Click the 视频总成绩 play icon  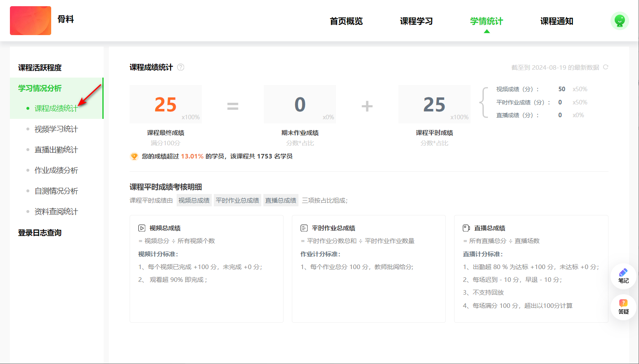click(142, 228)
